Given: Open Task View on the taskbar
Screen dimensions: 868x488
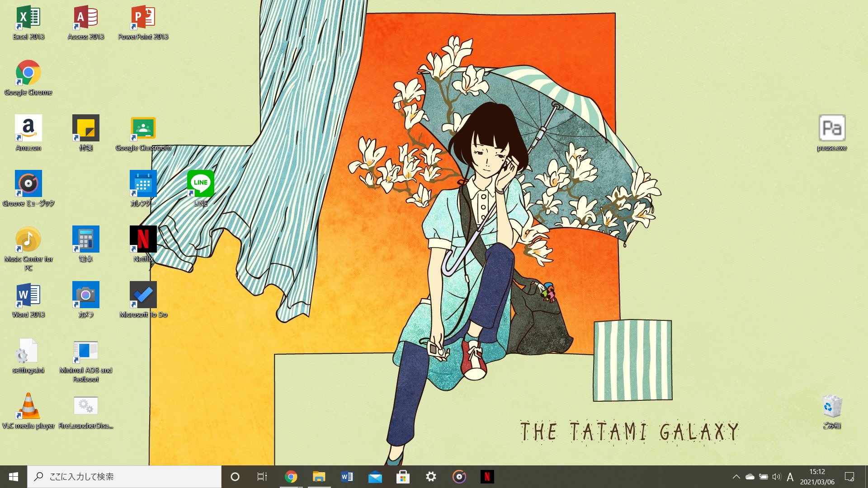Looking at the screenshot, I should point(262,477).
